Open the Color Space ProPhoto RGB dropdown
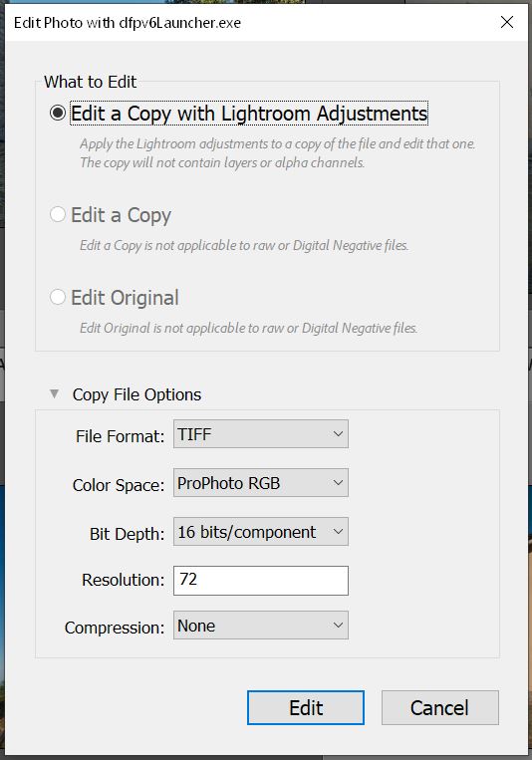This screenshot has width=532, height=760. (261, 483)
